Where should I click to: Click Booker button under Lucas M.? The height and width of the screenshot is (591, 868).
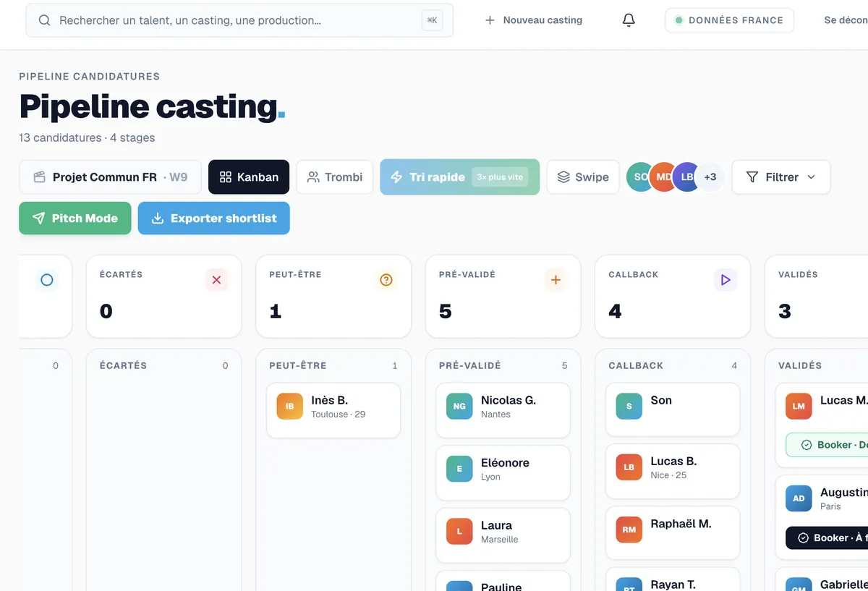(827, 445)
